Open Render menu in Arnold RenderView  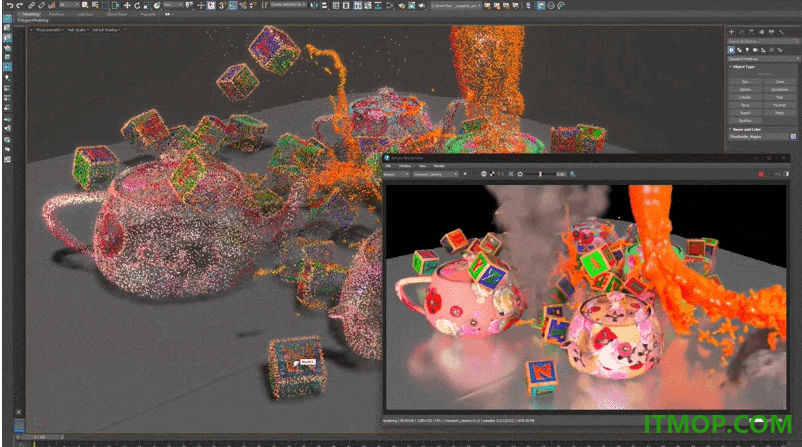(x=439, y=166)
